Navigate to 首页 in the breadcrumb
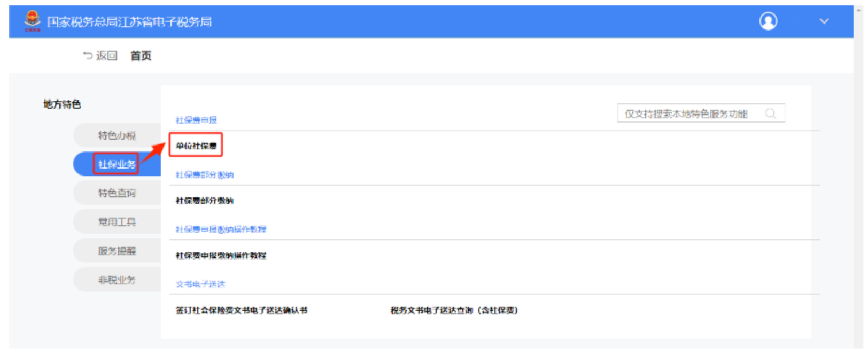Screen dimensions: 868x358 [141, 56]
